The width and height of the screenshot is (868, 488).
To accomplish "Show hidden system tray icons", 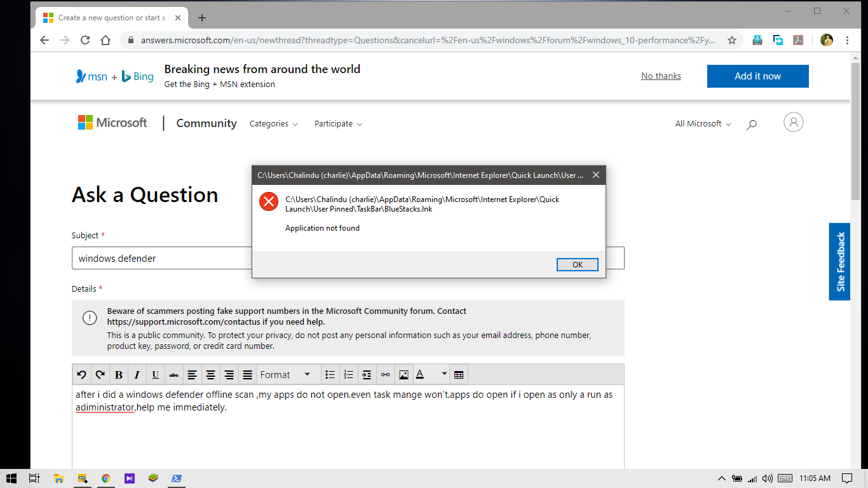I will 721,478.
